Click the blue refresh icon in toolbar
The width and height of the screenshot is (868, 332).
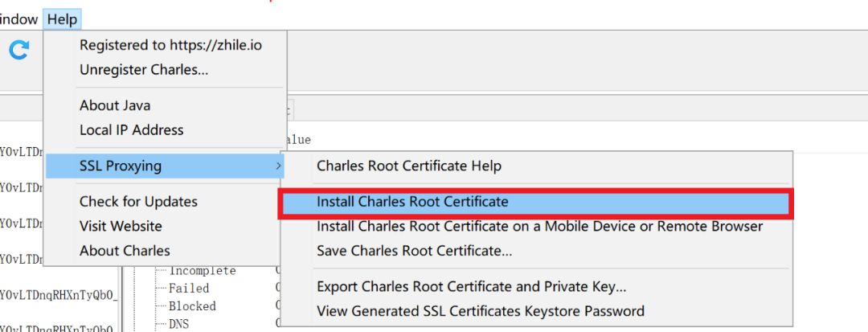[18, 51]
